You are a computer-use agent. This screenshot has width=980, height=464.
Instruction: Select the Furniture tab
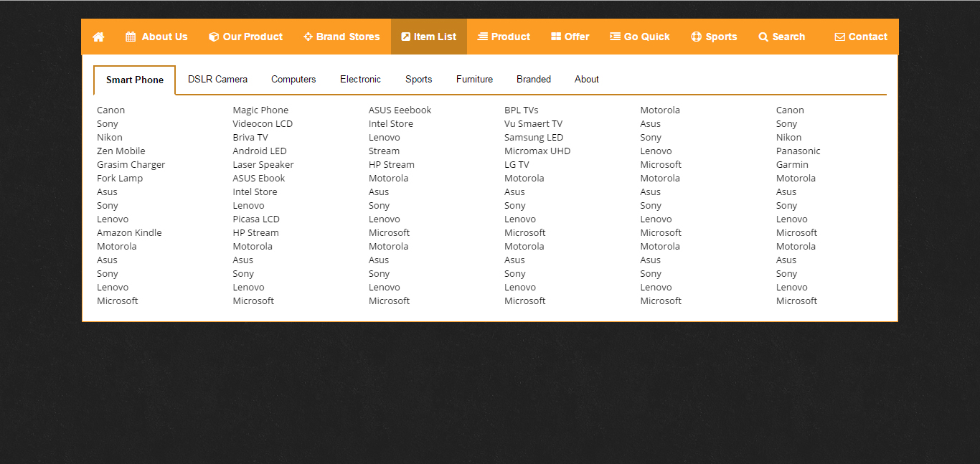(x=474, y=79)
